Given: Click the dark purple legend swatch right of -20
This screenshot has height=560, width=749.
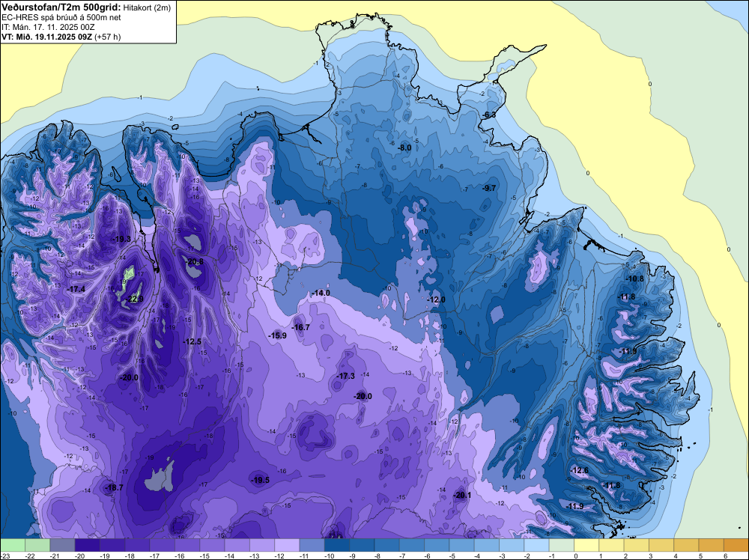Looking at the screenshot, I should [88, 545].
